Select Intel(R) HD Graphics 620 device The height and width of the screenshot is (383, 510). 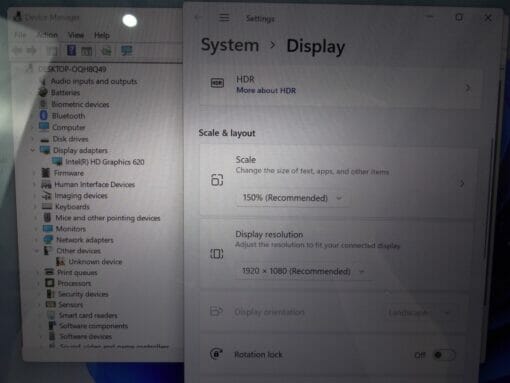(105, 162)
